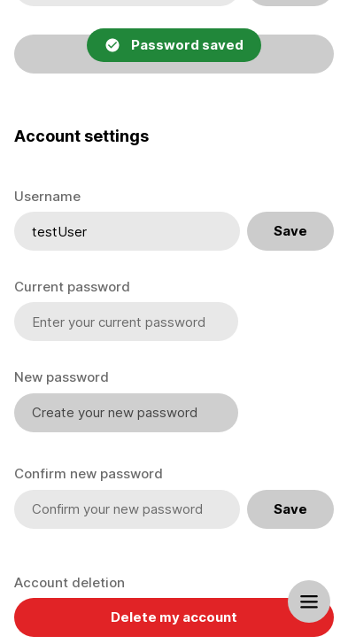Dismiss the green Password saved notification
The image size is (348, 644).
tap(174, 45)
